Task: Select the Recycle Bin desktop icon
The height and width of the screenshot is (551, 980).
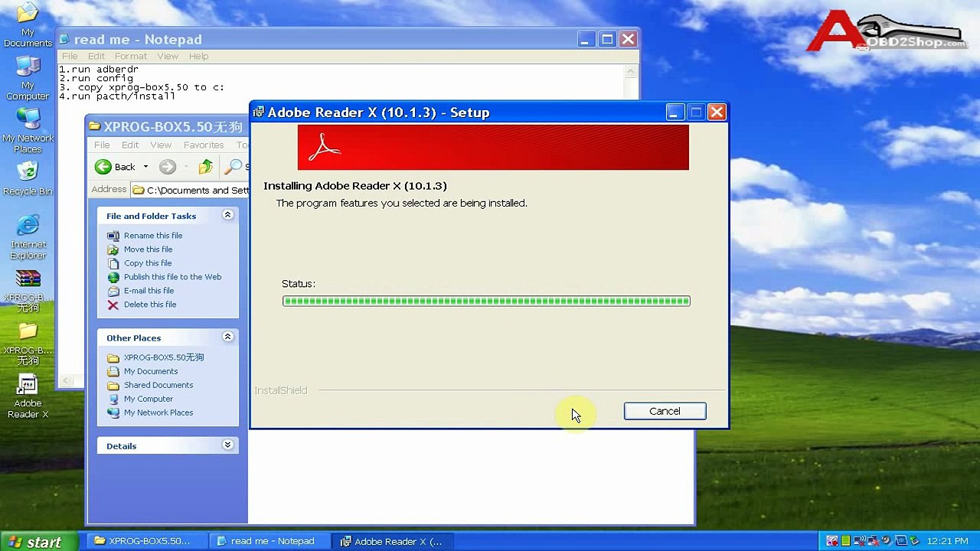Action: tap(28, 178)
